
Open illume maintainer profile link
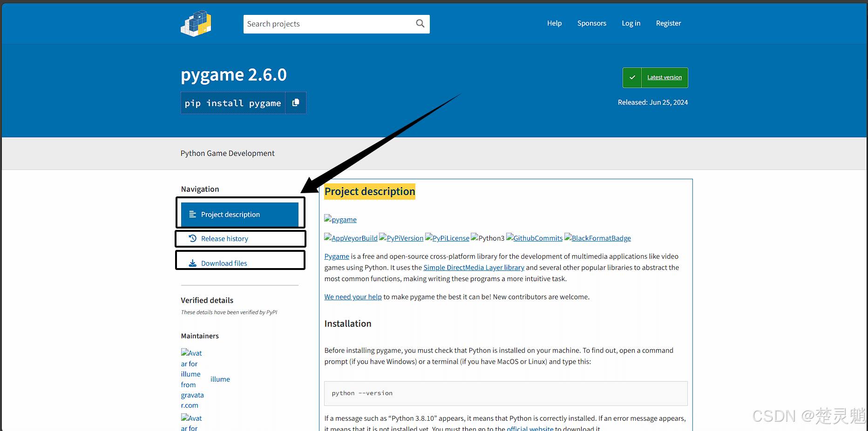click(220, 379)
